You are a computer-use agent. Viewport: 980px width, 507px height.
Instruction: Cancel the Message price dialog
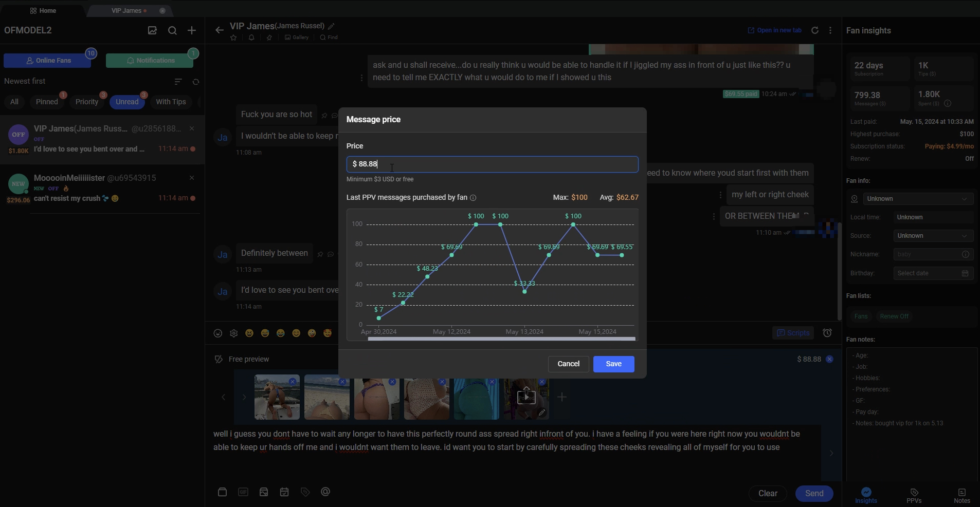coord(568,364)
